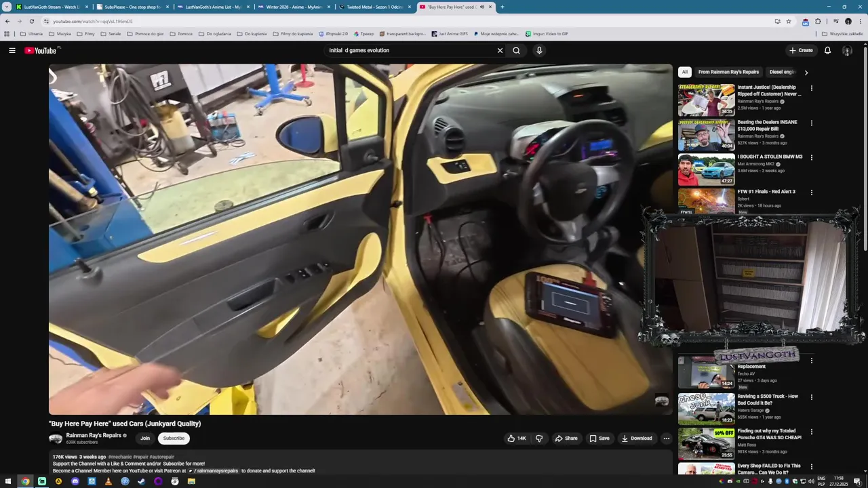The image size is (868, 488).
Task: Open the Do oglądania bookmarks folder
Action: click(x=214, y=34)
